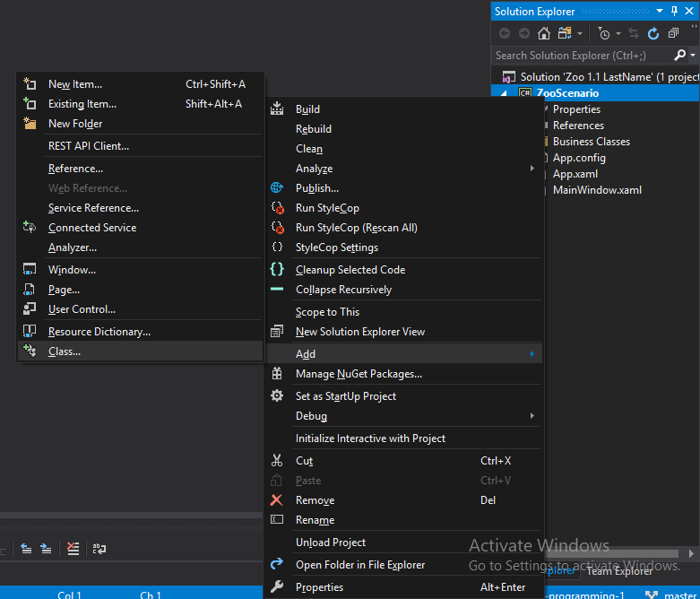Toggle Sync with Active Document button
The image size is (700, 599).
point(634,33)
